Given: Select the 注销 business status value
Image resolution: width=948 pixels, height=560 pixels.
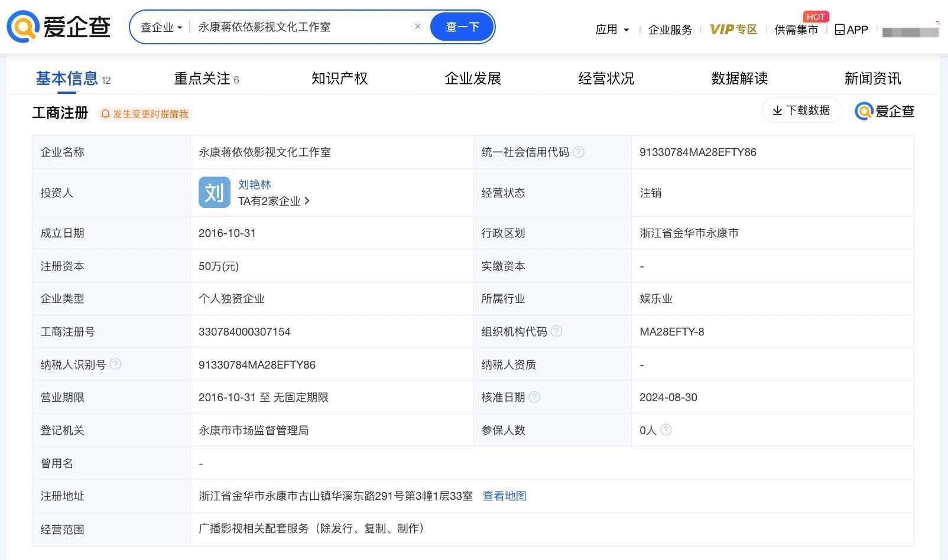Looking at the screenshot, I should tap(650, 193).
